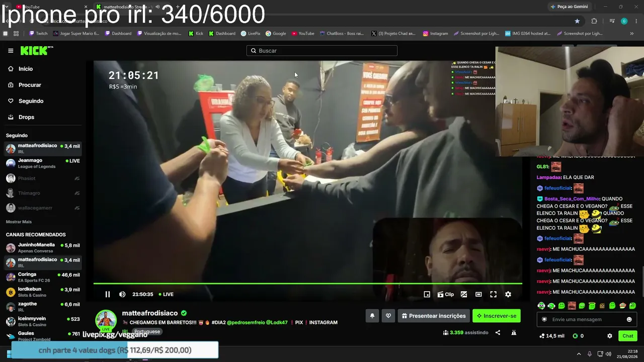Expand followed list with Mostrar Mais
The image size is (644, 362).
19,222
